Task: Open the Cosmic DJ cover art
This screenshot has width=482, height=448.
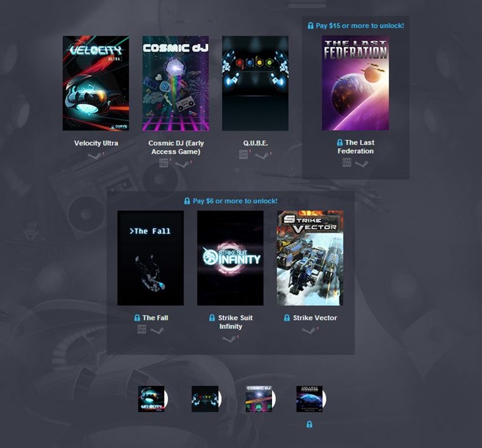Action: (x=176, y=83)
